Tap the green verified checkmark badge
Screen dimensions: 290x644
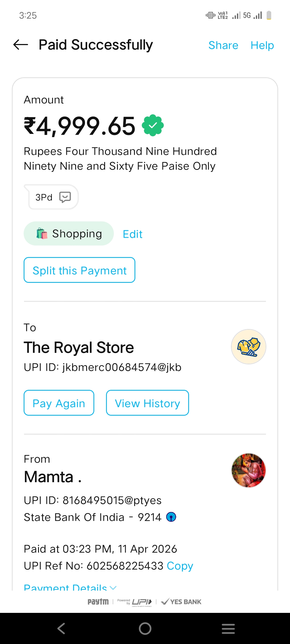[x=153, y=125]
